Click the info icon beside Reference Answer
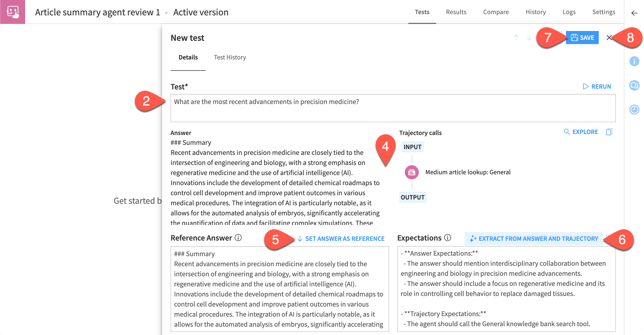 pyautogui.click(x=238, y=238)
